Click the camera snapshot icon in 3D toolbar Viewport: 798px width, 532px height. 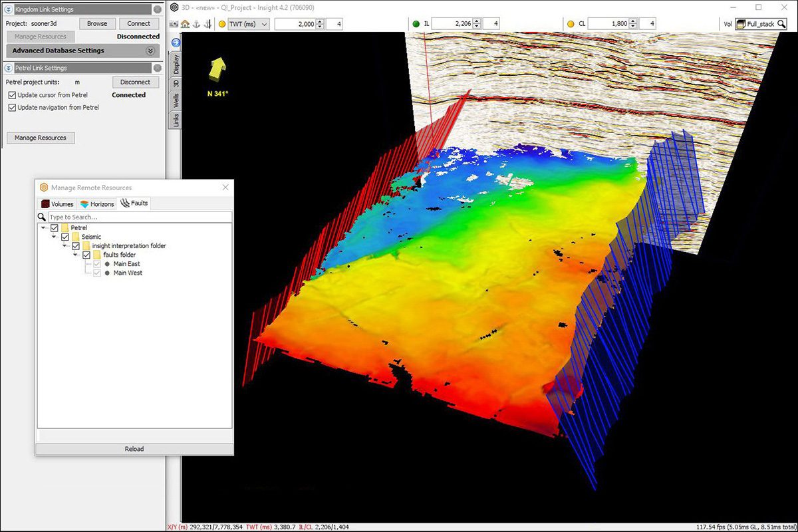(174, 24)
